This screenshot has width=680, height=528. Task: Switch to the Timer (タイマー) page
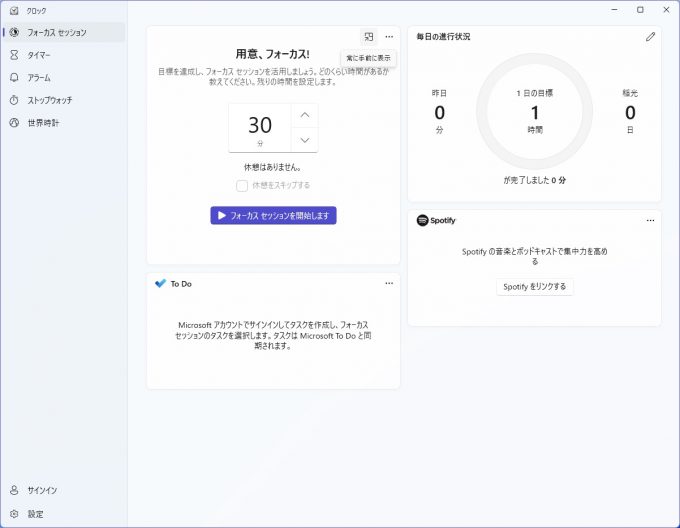pos(64,55)
